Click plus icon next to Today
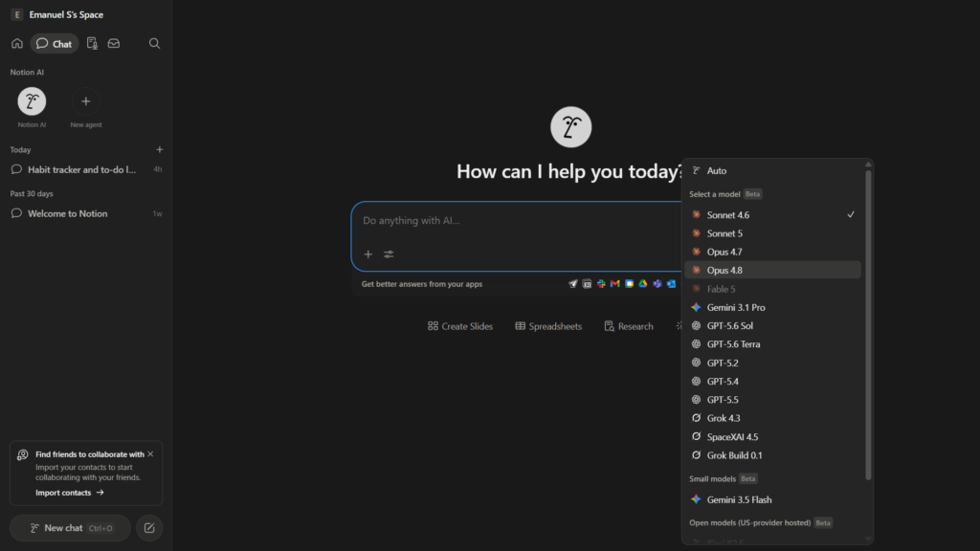 coord(160,150)
